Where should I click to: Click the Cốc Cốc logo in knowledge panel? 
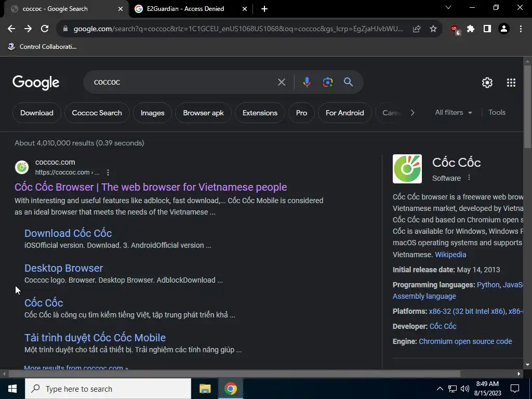(x=407, y=169)
